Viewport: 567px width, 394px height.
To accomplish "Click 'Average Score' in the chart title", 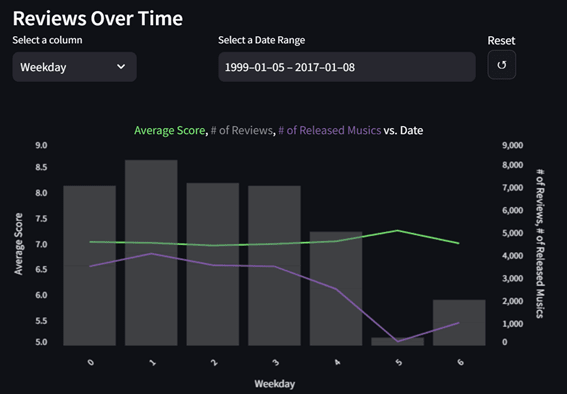I will (x=170, y=130).
